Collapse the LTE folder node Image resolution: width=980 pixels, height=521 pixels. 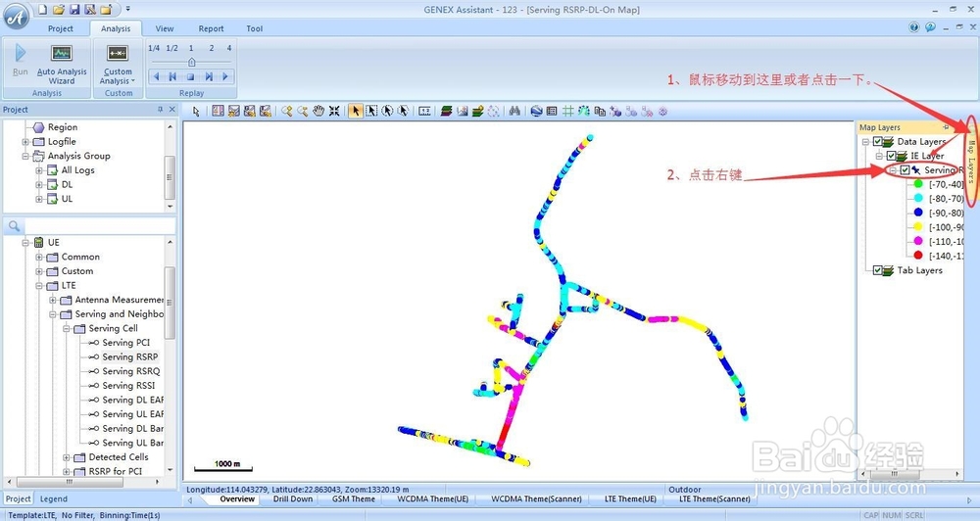39,286
